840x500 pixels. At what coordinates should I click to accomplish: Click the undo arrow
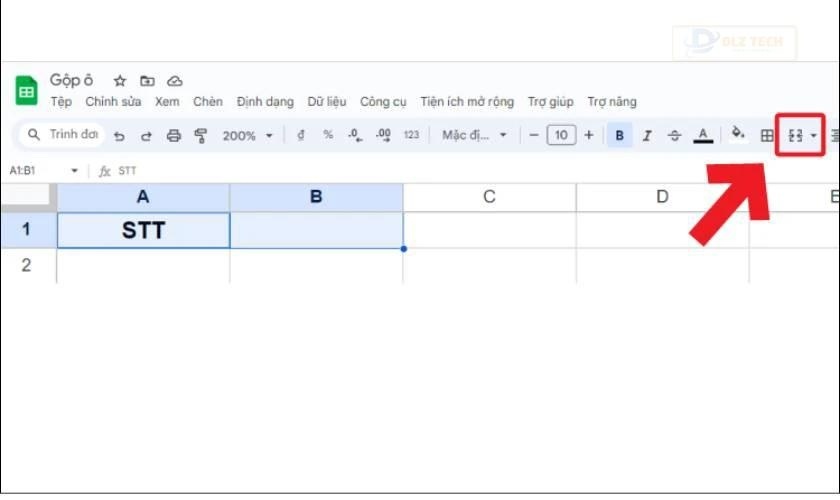point(119,135)
